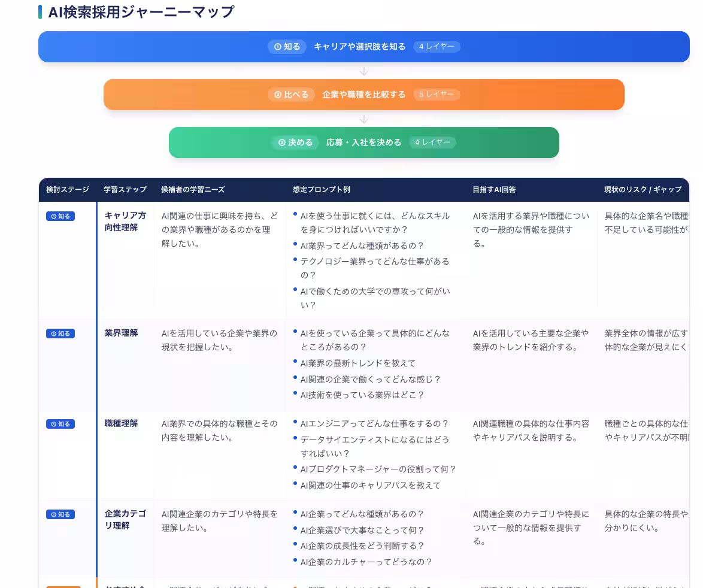Click the 現状のリスク / ギャップ column header
The width and height of the screenshot is (703, 588).
tap(643, 190)
